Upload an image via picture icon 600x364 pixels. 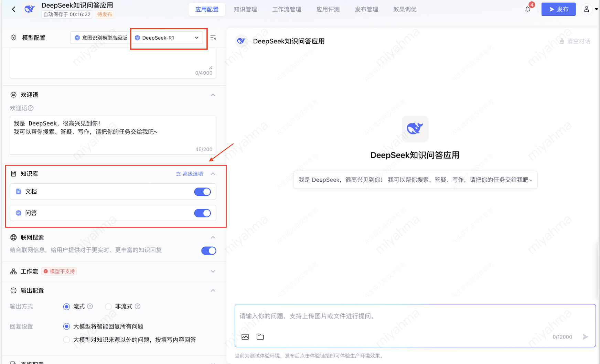[245, 337]
